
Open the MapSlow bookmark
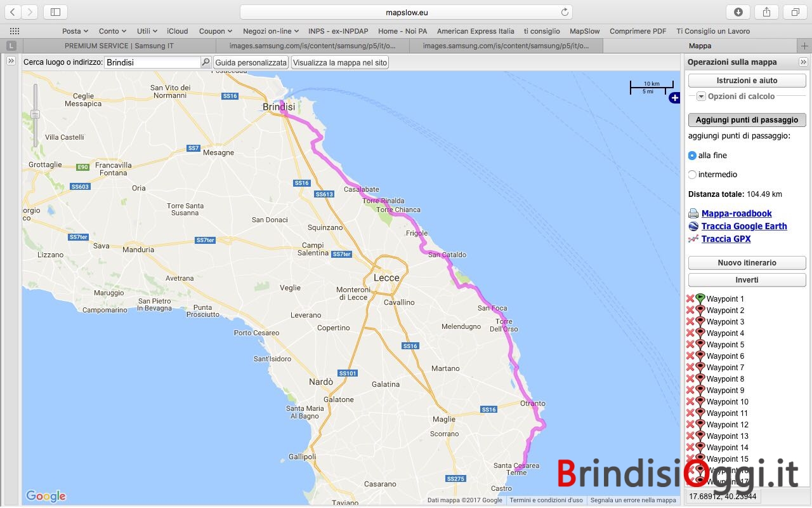pos(585,31)
